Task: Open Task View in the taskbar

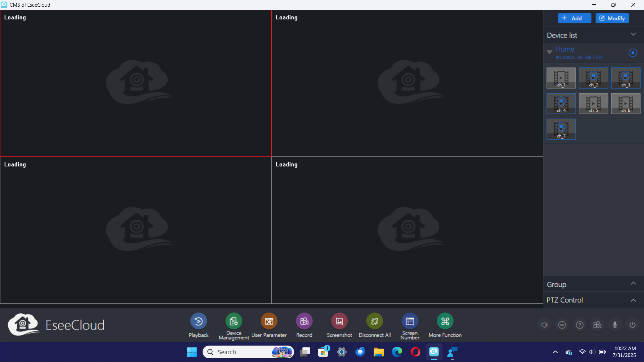Action: click(305, 352)
